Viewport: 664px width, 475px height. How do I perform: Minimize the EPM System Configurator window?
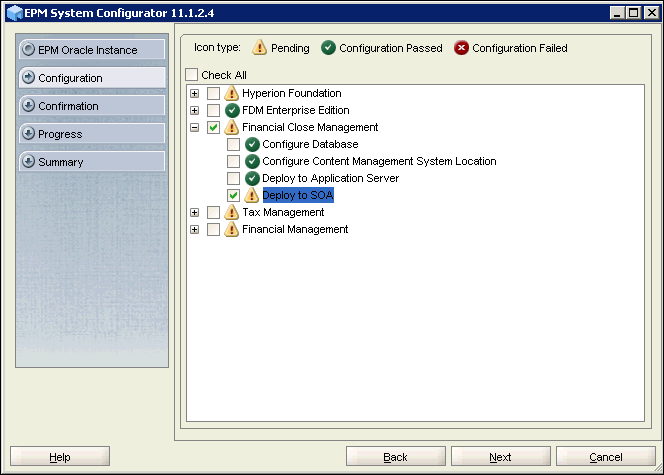coord(617,13)
